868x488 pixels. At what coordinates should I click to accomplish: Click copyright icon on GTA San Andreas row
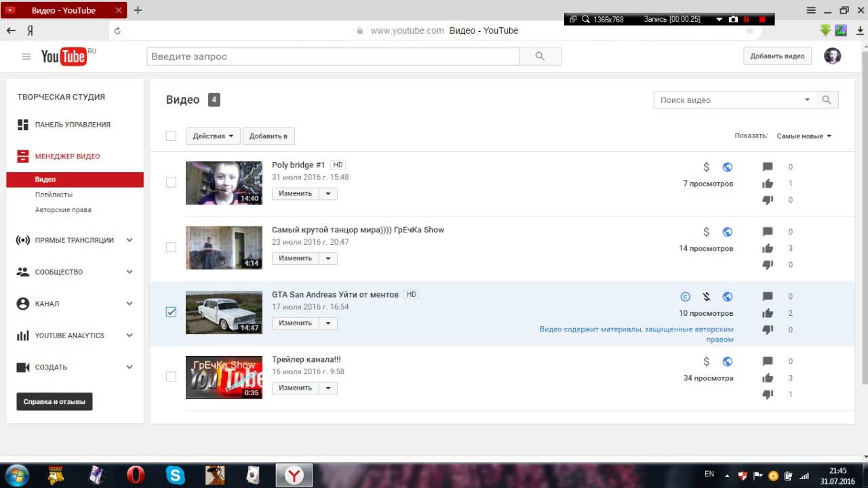(x=685, y=297)
